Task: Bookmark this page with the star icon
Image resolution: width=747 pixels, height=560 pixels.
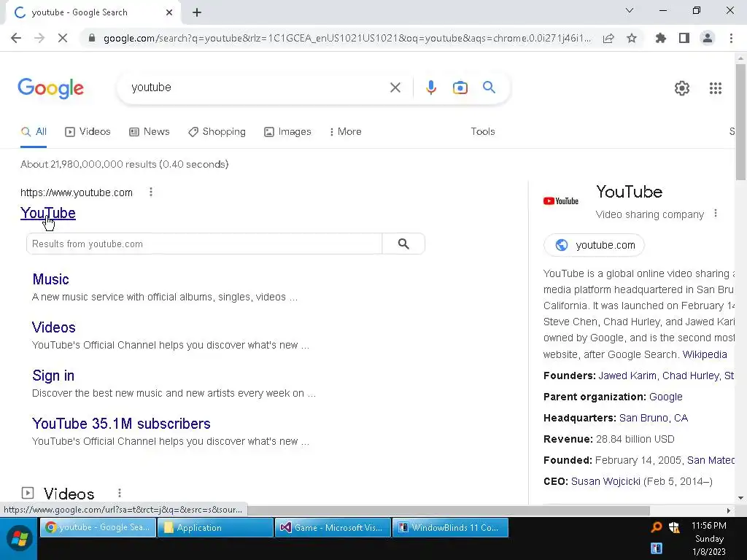Action: pos(632,38)
